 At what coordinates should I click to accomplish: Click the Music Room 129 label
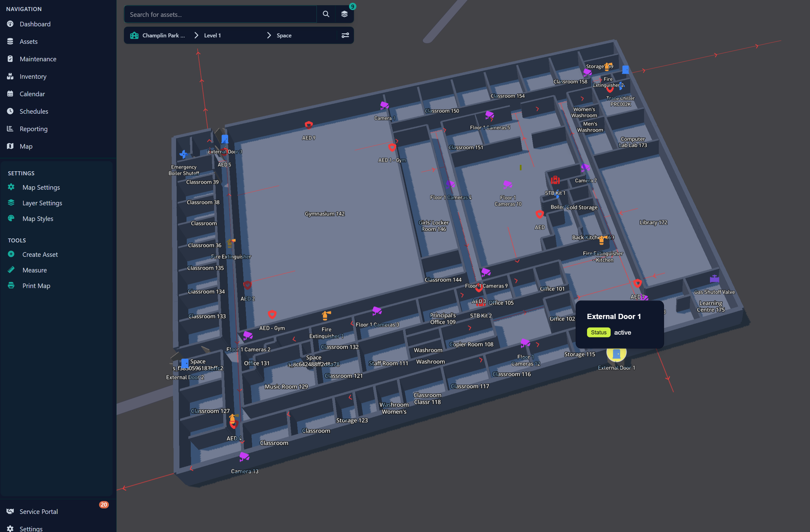[x=286, y=386]
